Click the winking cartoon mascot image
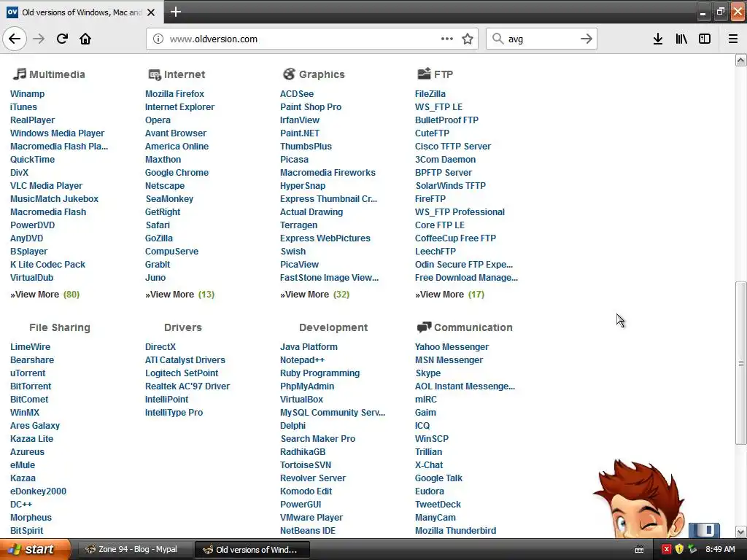Screen dimensions: 747x560 (x=638, y=499)
